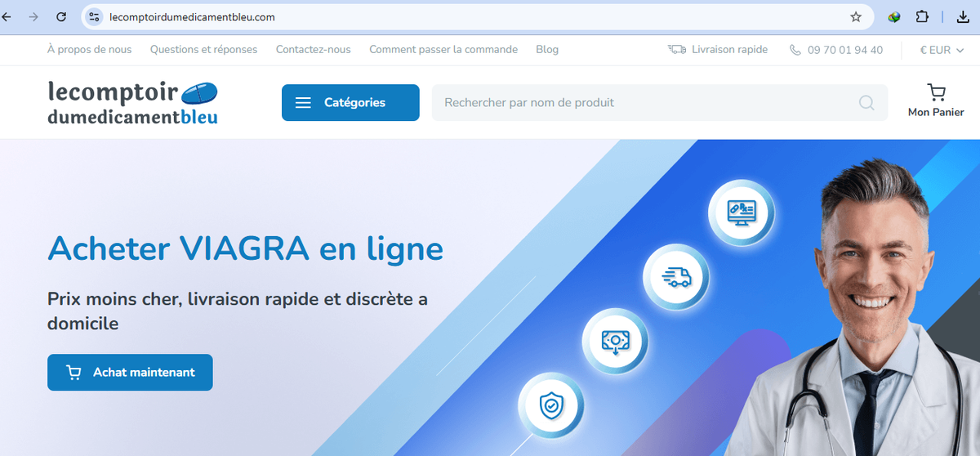
Task: Click the Prix moins cher subtitle text
Action: tap(238, 311)
